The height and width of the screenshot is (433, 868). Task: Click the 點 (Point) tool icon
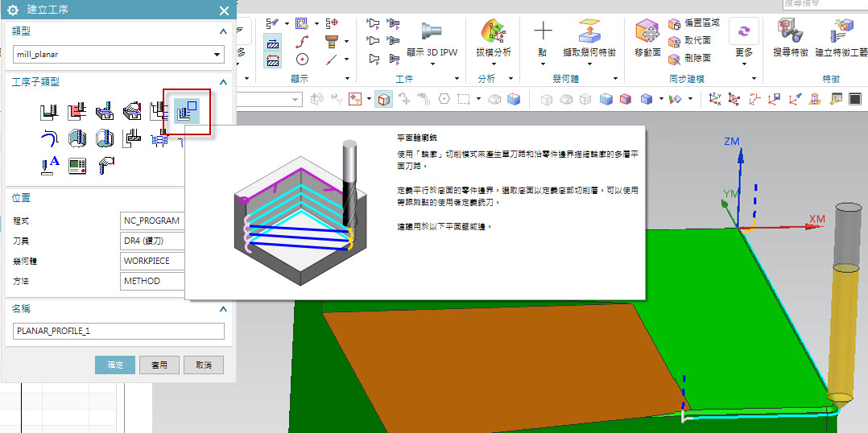click(544, 33)
